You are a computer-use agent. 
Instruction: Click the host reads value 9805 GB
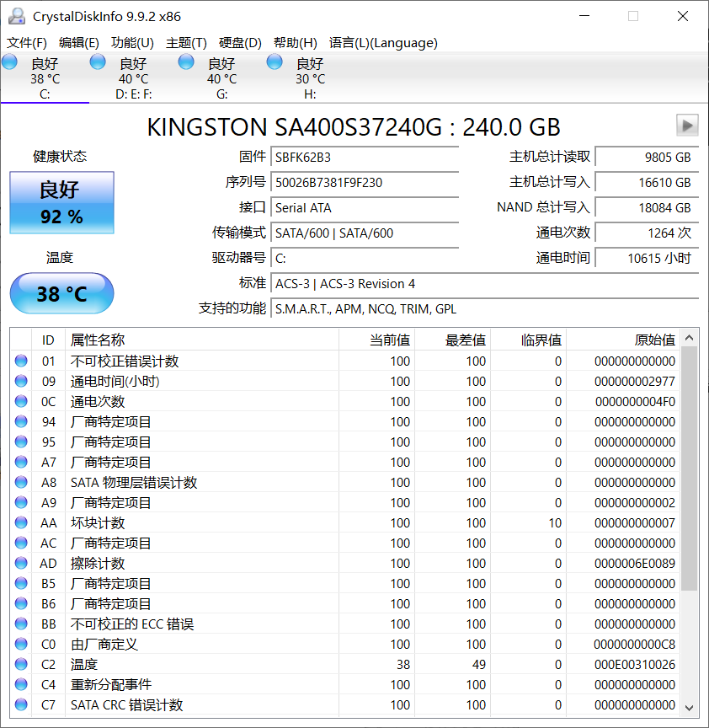647,157
